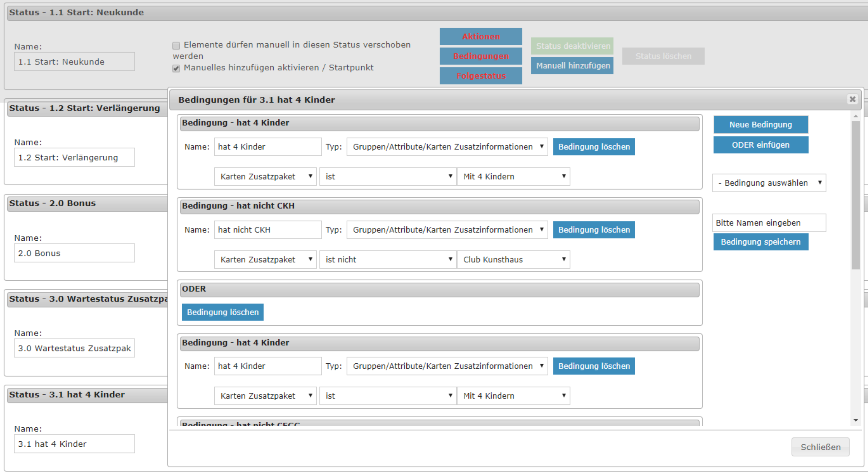Open Typ dropdown in last 'hat 4 Kinder' condition
This screenshot has height=476, width=868.
(447, 366)
